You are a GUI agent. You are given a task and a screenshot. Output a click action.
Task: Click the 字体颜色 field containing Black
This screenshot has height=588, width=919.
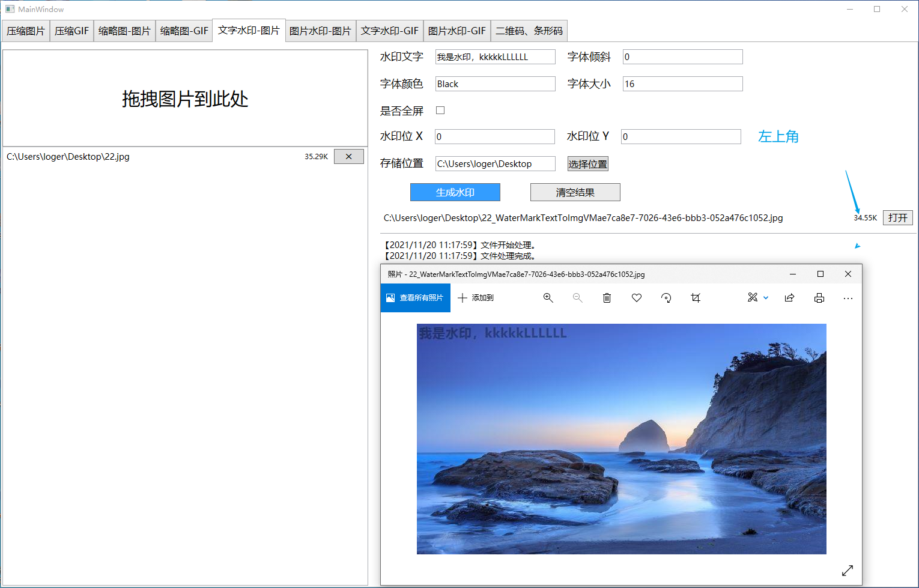[x=496, y=84]
